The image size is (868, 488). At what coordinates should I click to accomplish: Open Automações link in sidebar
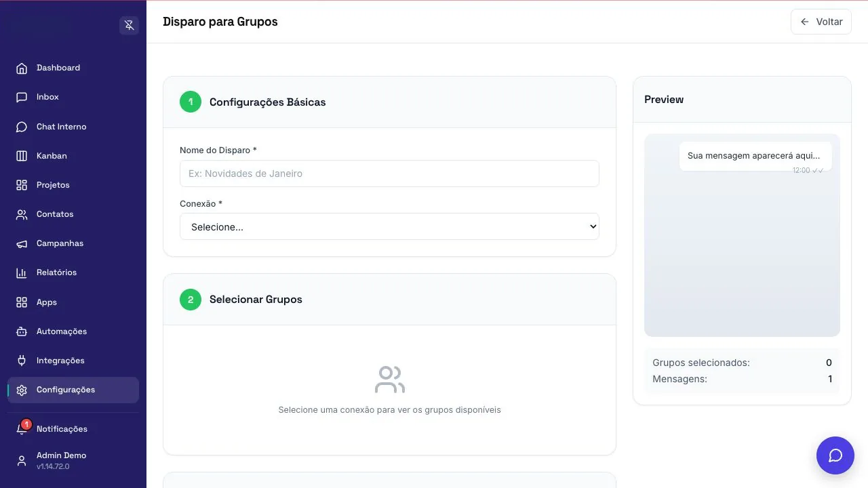pyautogui.click(x=73, y=331)
